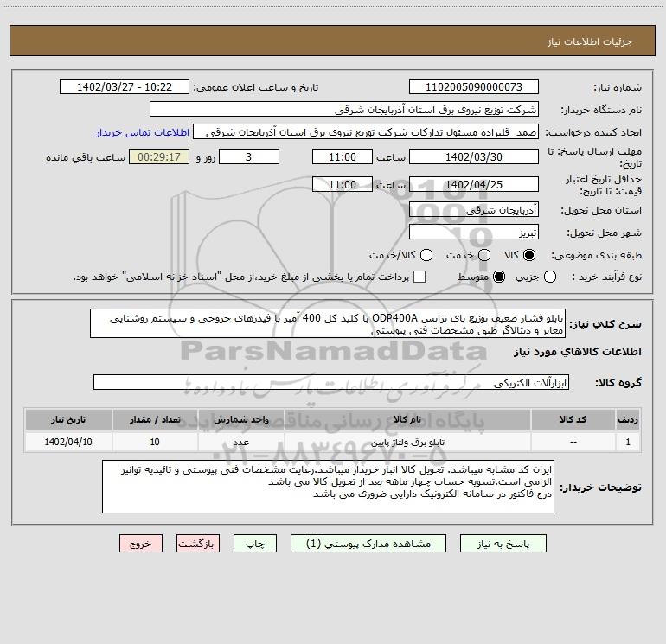Click the 'چاپ' print button
The width and height of the screenshot is (666, 644).
pos(255,544)
